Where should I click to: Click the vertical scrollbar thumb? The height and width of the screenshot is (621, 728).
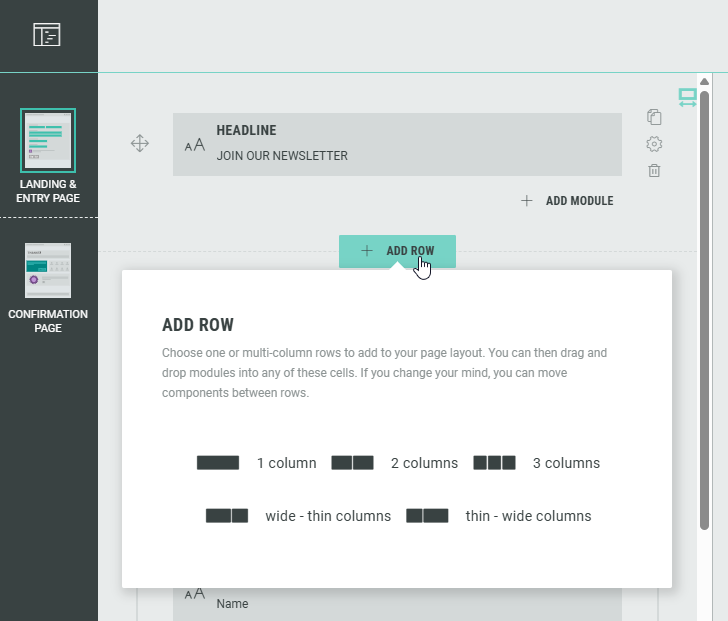coord(704,300)
